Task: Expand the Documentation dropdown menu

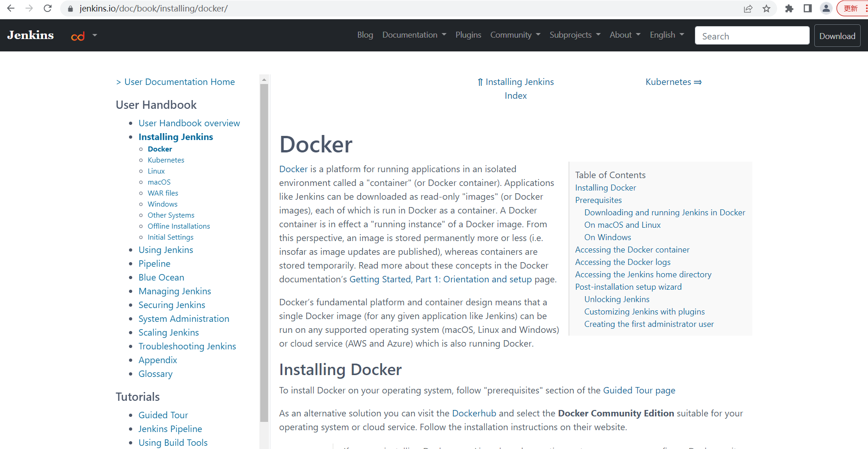Action: (414, 35)
